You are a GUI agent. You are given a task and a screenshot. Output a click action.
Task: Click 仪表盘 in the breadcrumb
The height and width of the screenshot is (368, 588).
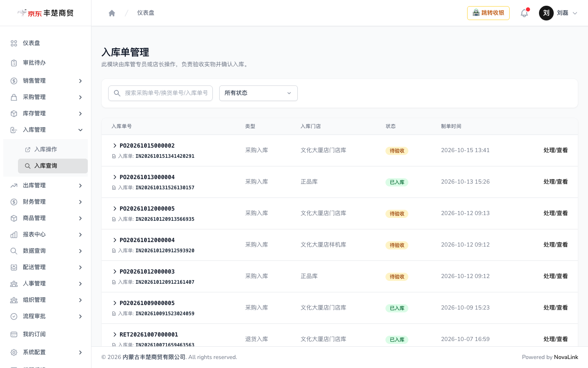[146, 13]
